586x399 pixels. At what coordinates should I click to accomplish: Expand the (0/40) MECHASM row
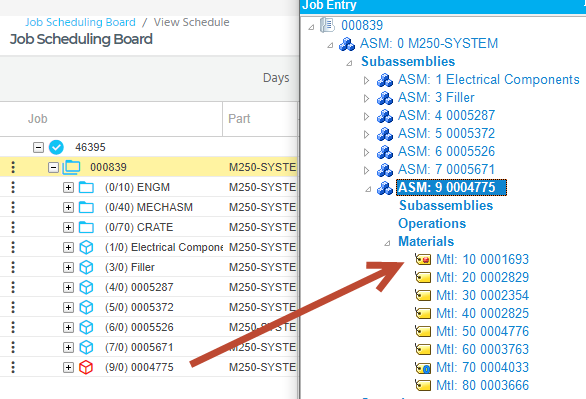[68, 207]
